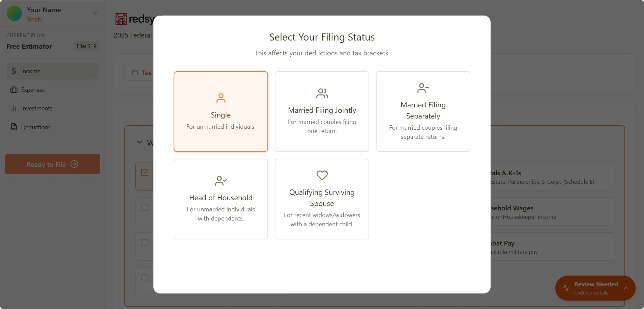Image resolution: width=644 pixels, height=309 pixels.
Task: Collapse the wages section chevron
Action: point(140,142)
